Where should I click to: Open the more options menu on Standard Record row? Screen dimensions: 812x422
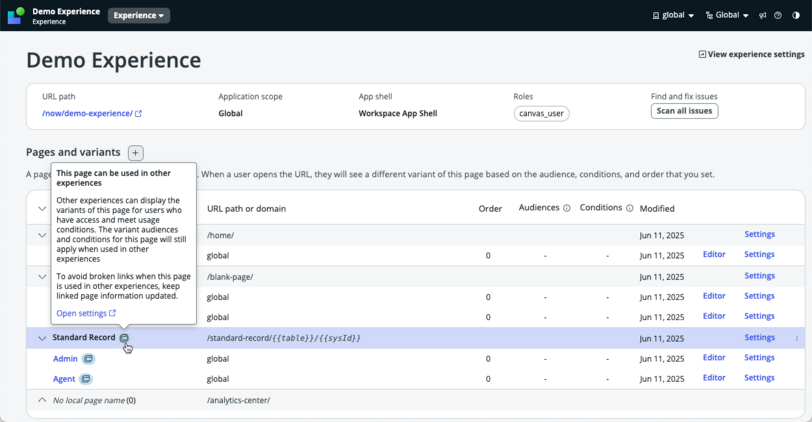coord(797,338)
